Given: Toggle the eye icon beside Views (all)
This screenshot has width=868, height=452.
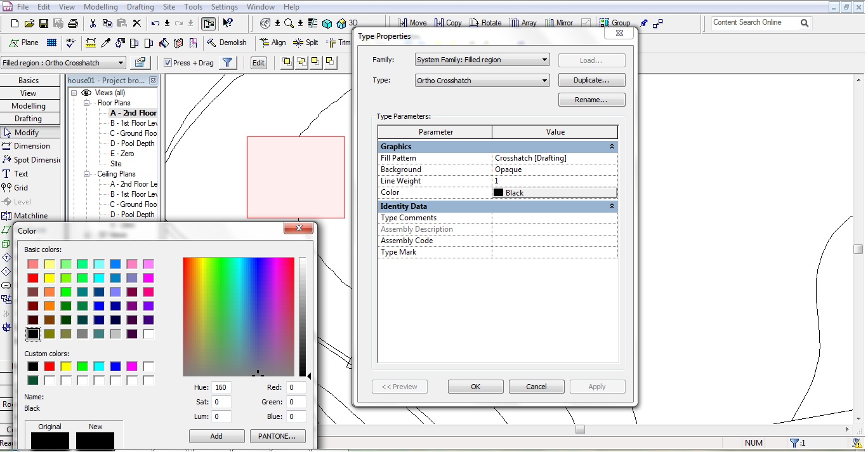Looking at the screenshot, I should click(x=86, y=93).
